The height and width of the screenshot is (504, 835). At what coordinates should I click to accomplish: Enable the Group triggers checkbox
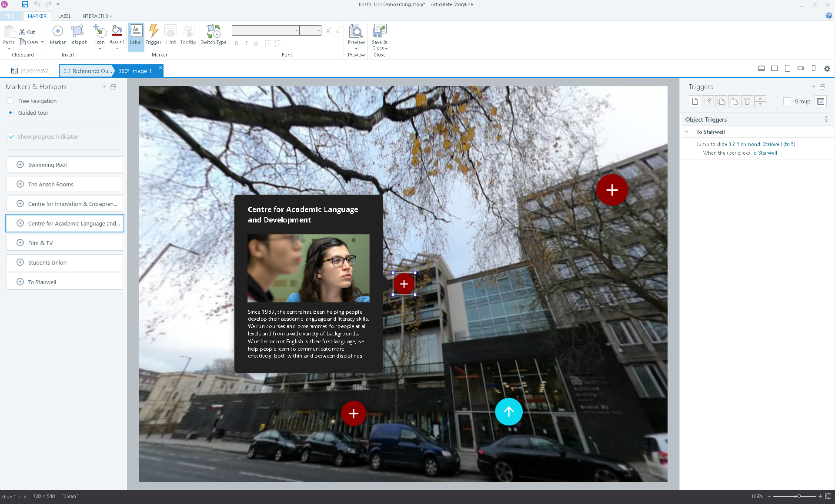pos(787,101)
